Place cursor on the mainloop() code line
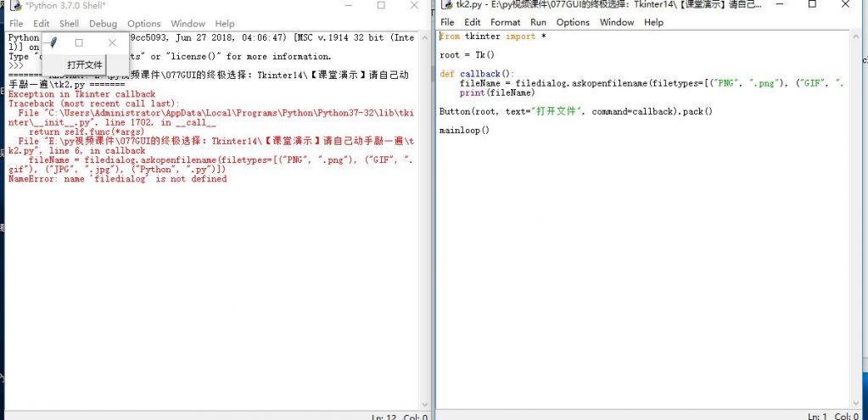The height and width of the screenshot is (420, 868). [x=465, y=130]
